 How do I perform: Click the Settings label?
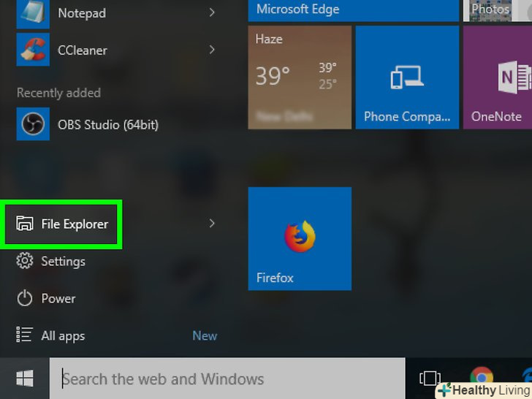coord(63,262)
